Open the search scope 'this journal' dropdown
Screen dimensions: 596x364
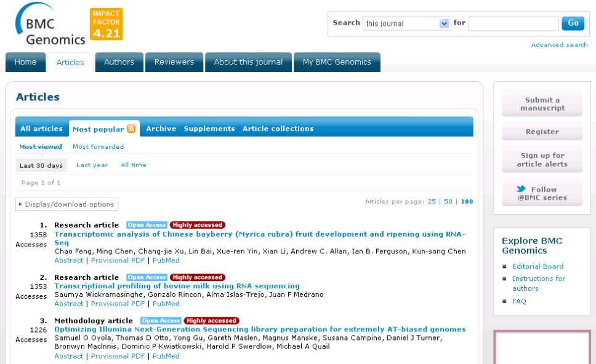407,23
